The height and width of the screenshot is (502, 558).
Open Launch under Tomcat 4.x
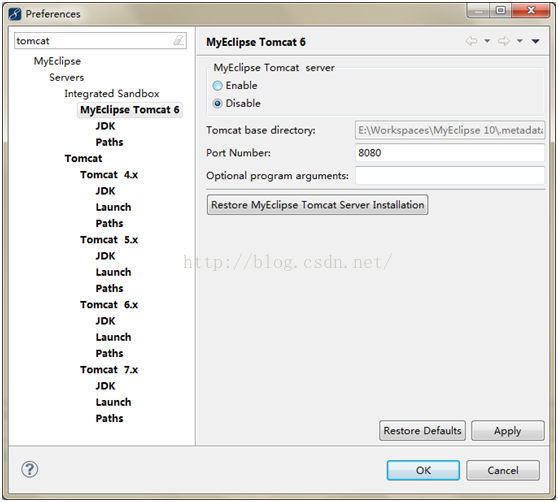click(113, 207)
